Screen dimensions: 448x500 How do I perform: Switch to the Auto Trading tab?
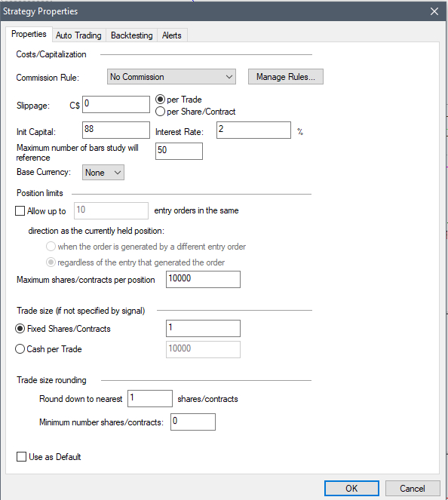pos(78,35)
